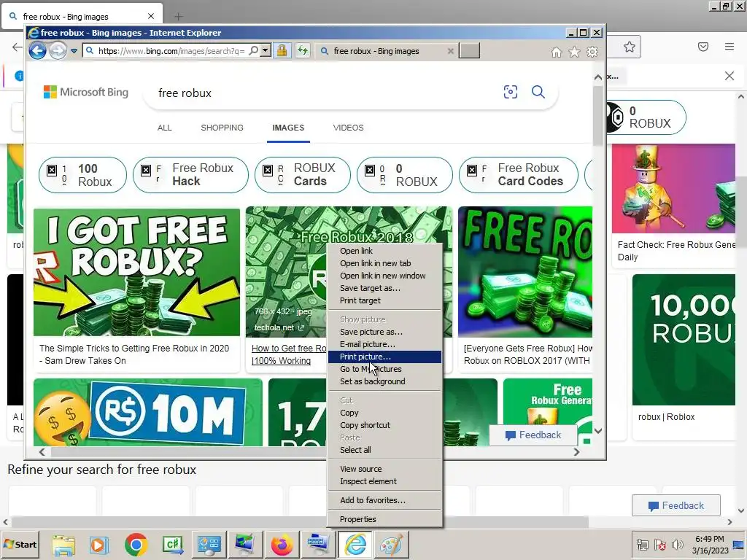Select the '0 ROBUX' chip in IE window
This screenshot has width=747, height=560.
pos(404,175)
